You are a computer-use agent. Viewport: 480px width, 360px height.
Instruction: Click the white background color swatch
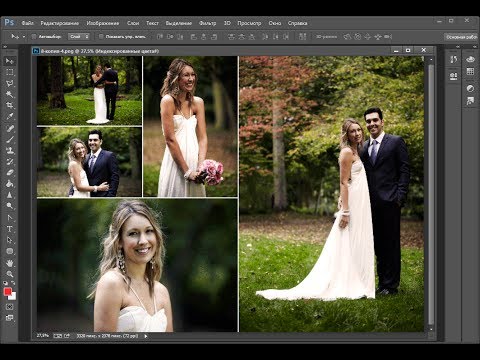coord(13,297)
